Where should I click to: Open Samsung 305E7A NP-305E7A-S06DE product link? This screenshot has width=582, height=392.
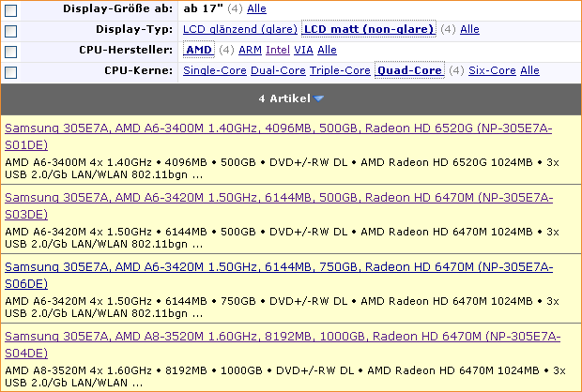pyautogui.click(x=279, y=275)
